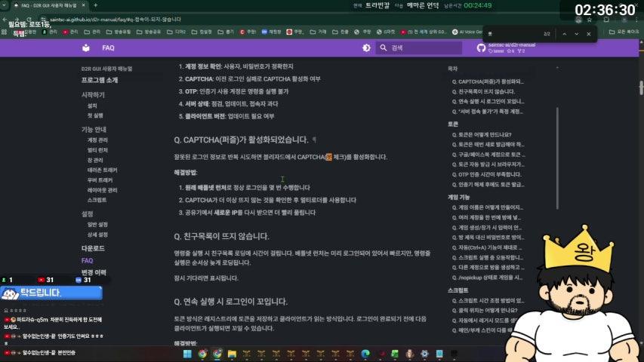This screenshot has width=644, height=362.
Task: Jump to 'Q. CAPTCHA(퍼즐)가 활성화되…' in contents
Action: pos(488,81)
